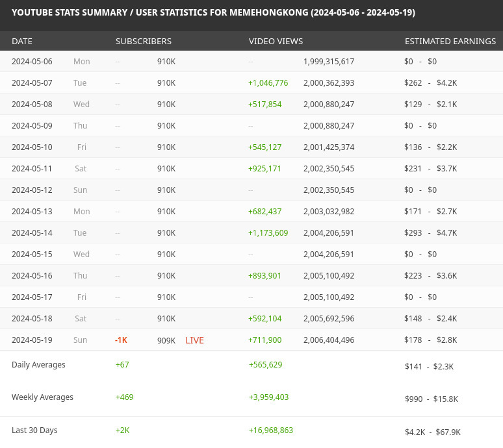Screen dimensions: 503x448
Task: Click earnings $136 - $2.2K
Action: pos(430,147)
